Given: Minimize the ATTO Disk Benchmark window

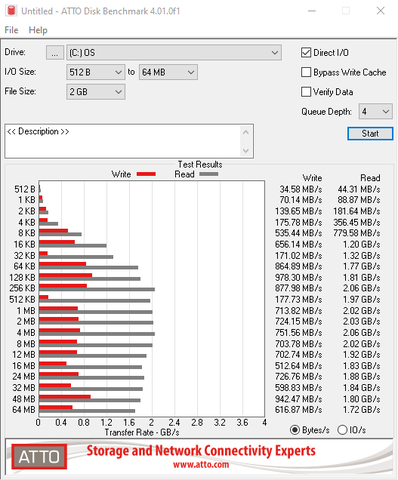Looking at the screenshot, I should 312,11.
